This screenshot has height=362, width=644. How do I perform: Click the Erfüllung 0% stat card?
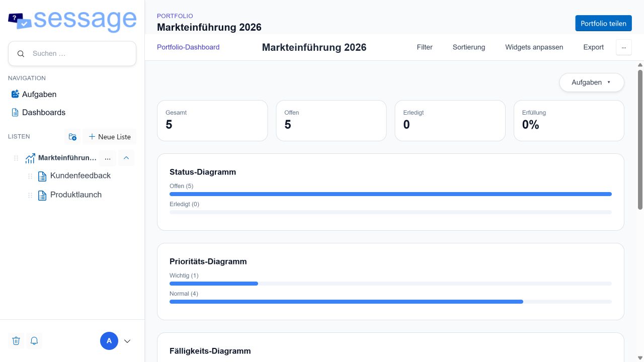[x=569, y=121]
